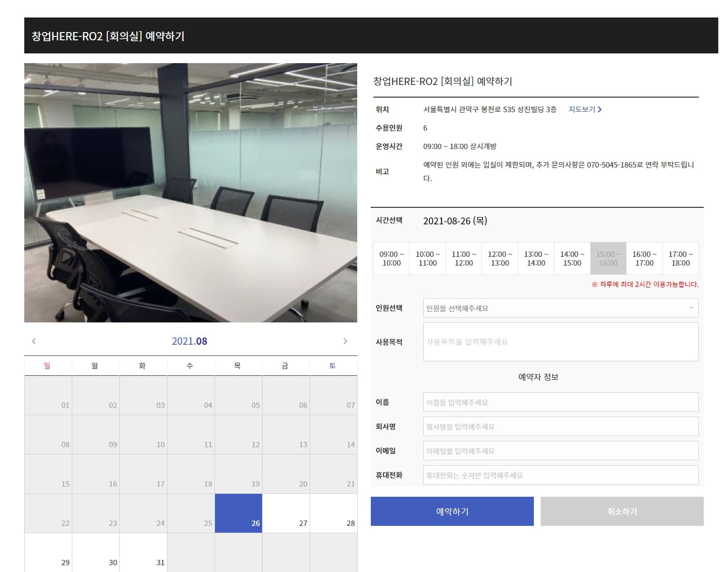
Task: Select the 13:00 ~ 14:00 time slot
Action: pyautogui.click(x=536, y=258)
